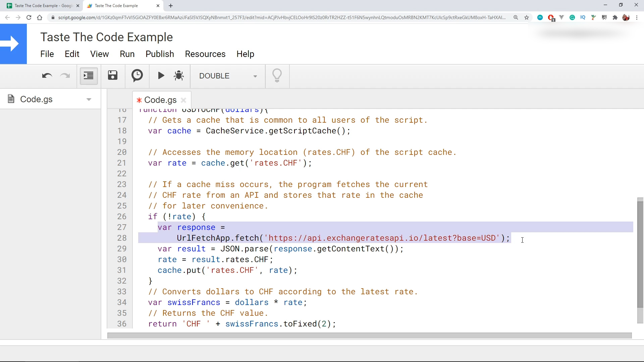Click the Undo arrow icon

point(47,76)
